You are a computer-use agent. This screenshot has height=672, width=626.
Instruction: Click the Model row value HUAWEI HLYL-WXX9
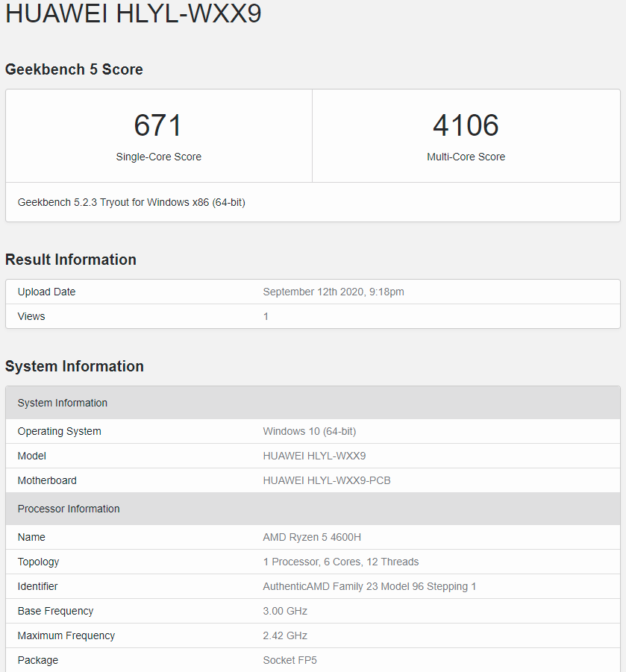pos(314,456)
